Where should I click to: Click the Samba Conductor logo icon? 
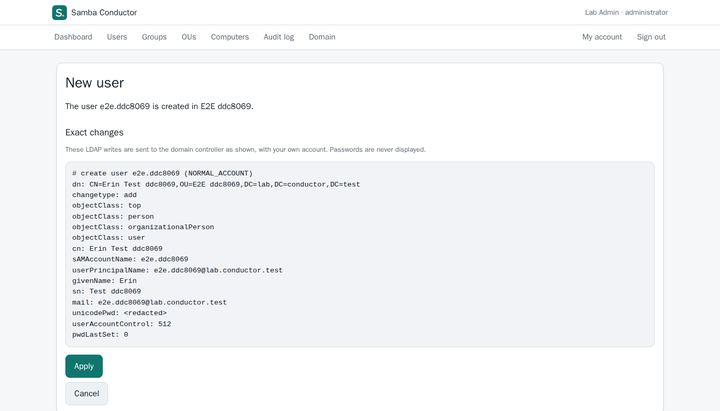point(59,12)
